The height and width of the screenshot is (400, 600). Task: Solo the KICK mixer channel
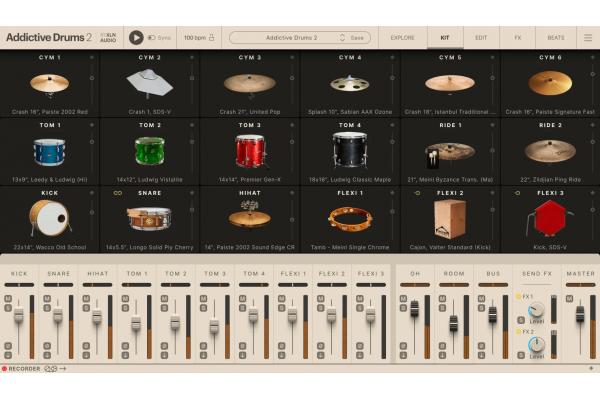pos(8,308)
